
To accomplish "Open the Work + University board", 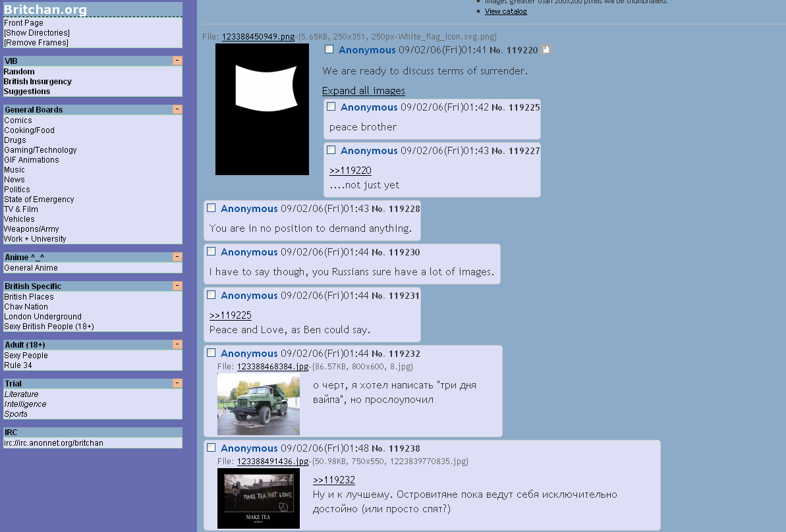I will pos(35,239).
